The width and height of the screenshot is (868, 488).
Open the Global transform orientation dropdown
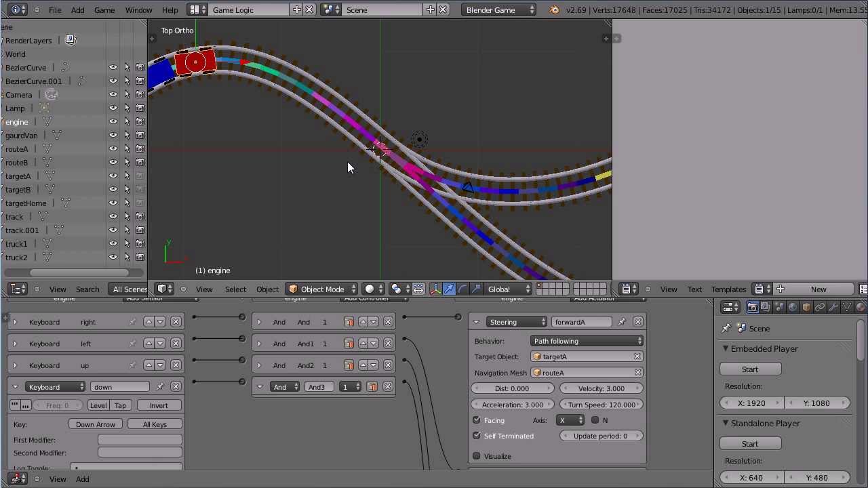point(509,289)
